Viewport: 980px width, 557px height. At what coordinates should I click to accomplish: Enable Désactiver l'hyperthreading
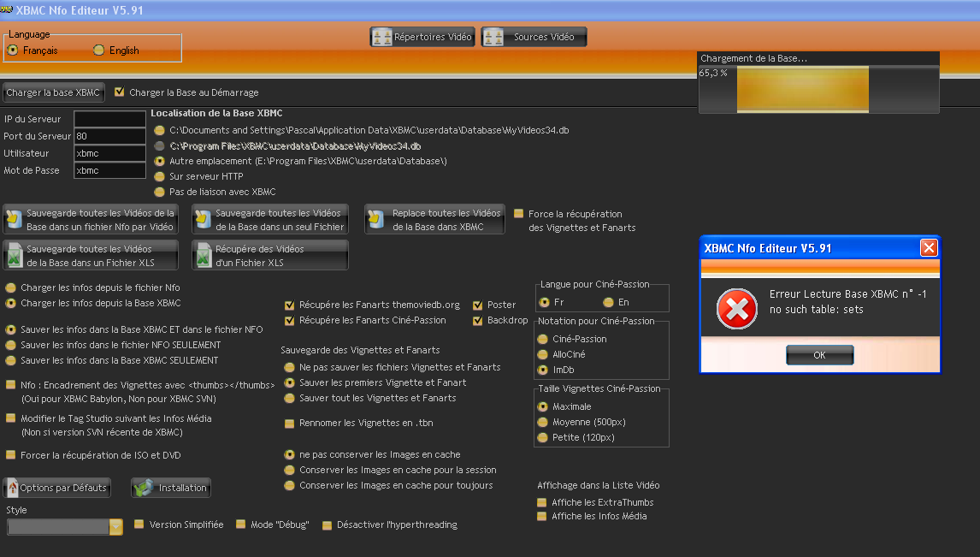coord(327,525)
